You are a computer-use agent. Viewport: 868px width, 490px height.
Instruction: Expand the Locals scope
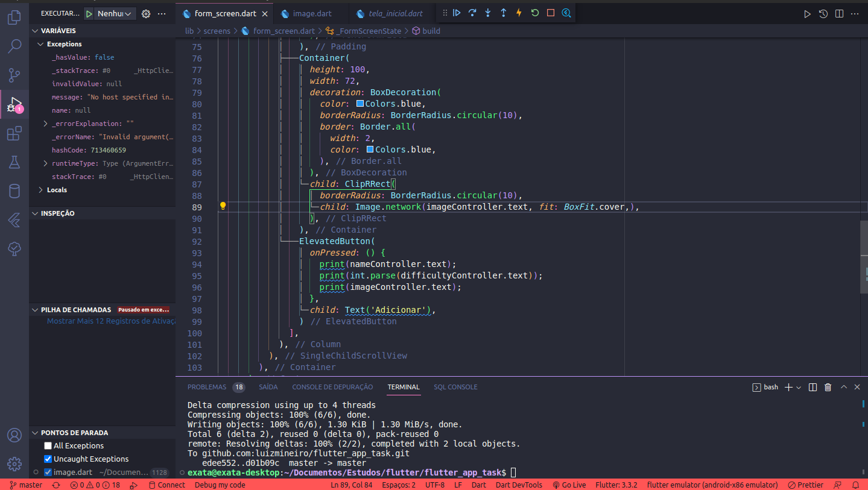coord(40,190)
